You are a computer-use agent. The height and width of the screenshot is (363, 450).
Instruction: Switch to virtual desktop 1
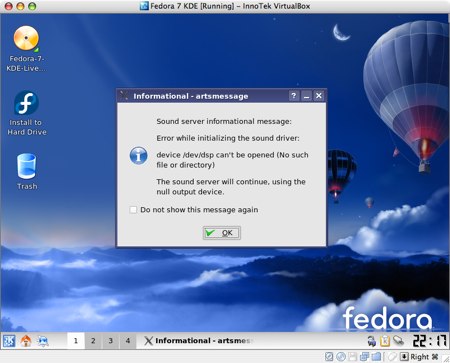click(x=76, y=341)
